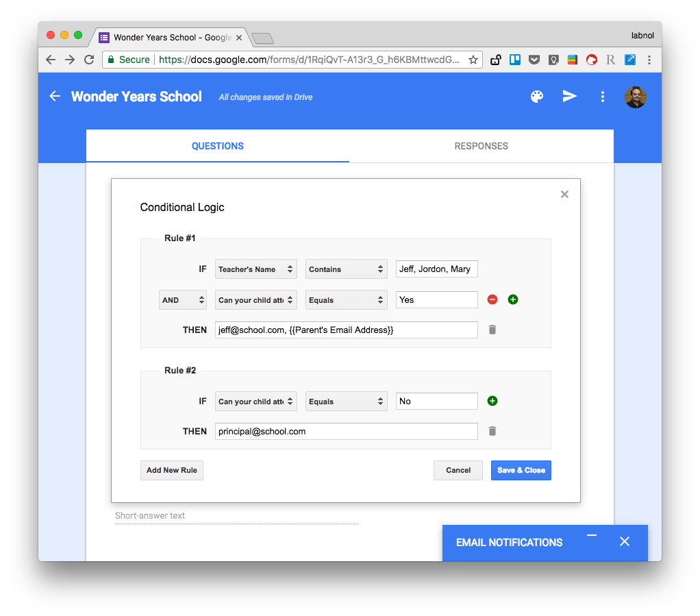
Task: Click the back arrow beside Wonder Years School
Action: pos(55,97)
